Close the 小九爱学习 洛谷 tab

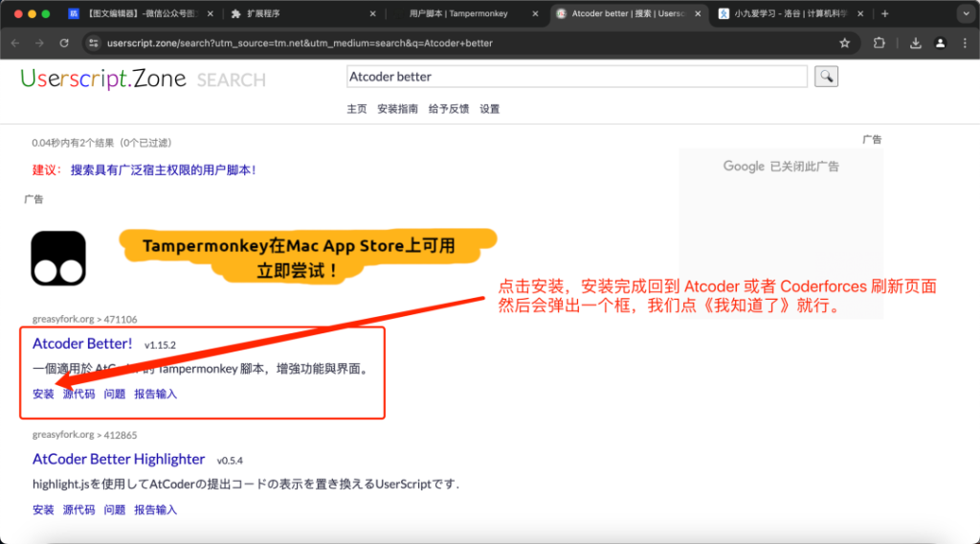click(x=860, y=13)
